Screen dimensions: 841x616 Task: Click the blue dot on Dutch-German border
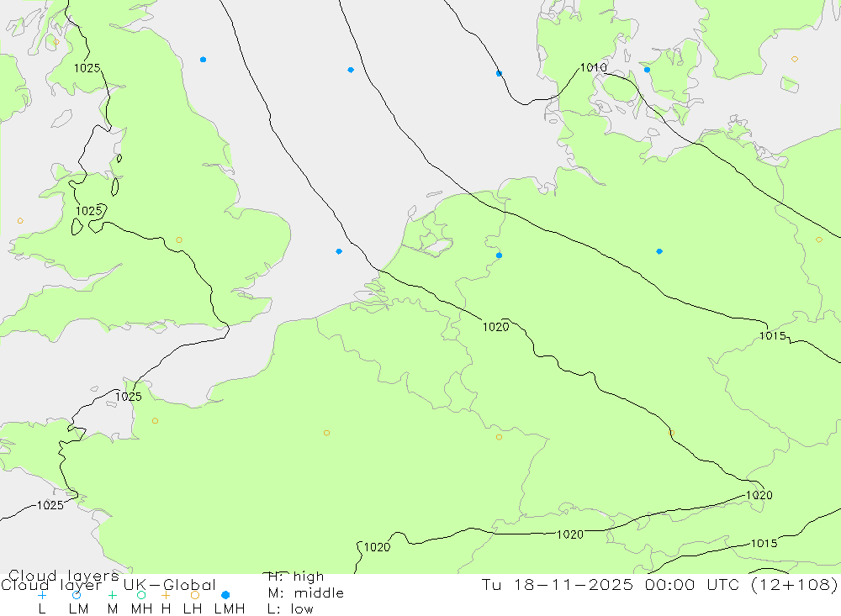coord(500,255)
